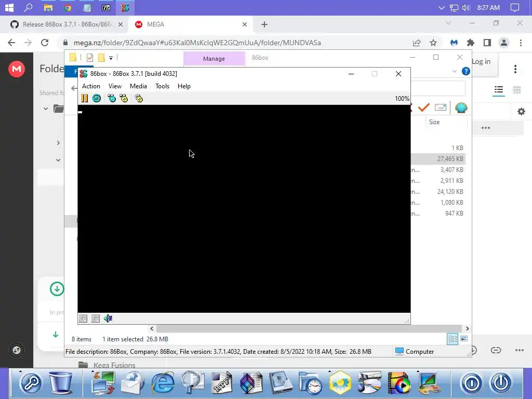Viewport: 532px width, 399px height.
Task: Switch Explorer to details view layout
Action: tap(453, 339)
